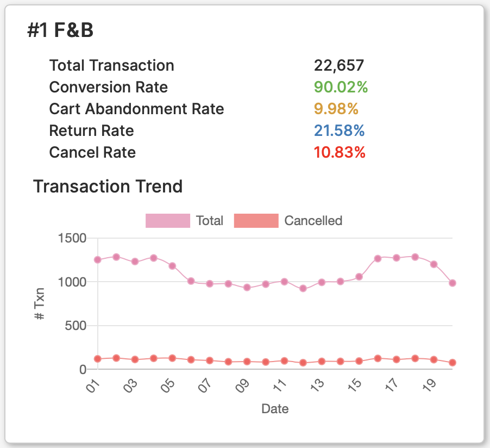Click the Total Transaction value 22,657

pyautogui.click(x=339, y=66)
